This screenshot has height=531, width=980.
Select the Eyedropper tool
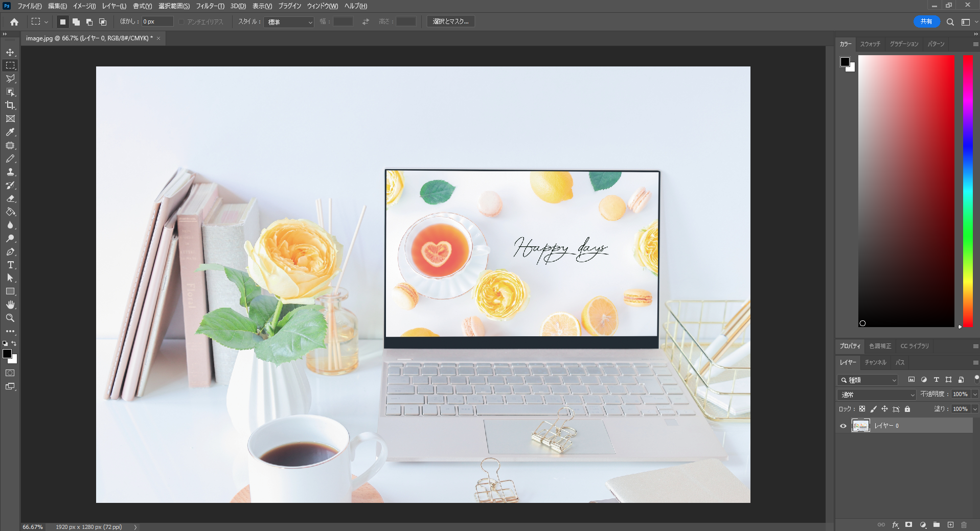point(10,132)
